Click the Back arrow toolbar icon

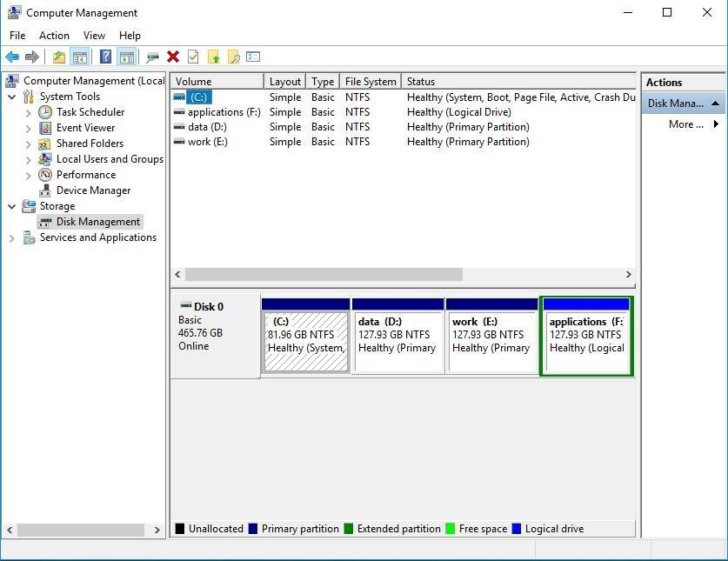12,57
